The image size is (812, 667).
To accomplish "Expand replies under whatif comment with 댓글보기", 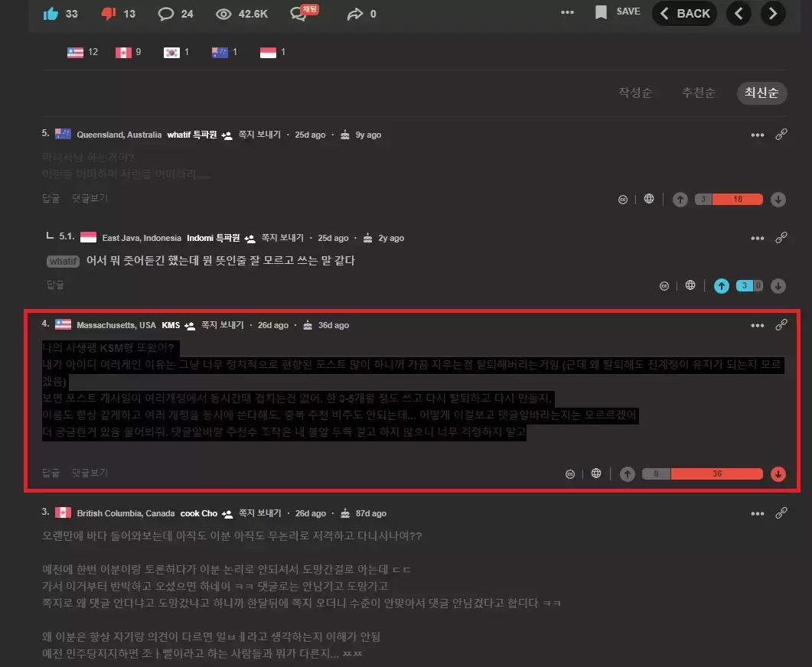I will click(90, 198).
